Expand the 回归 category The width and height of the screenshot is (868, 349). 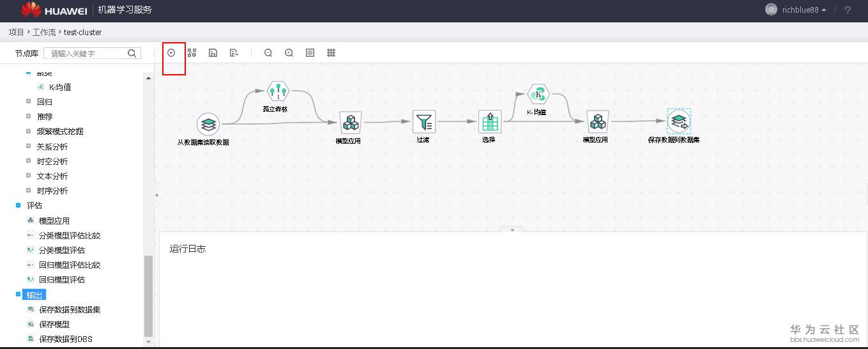[x=28, y=102]
